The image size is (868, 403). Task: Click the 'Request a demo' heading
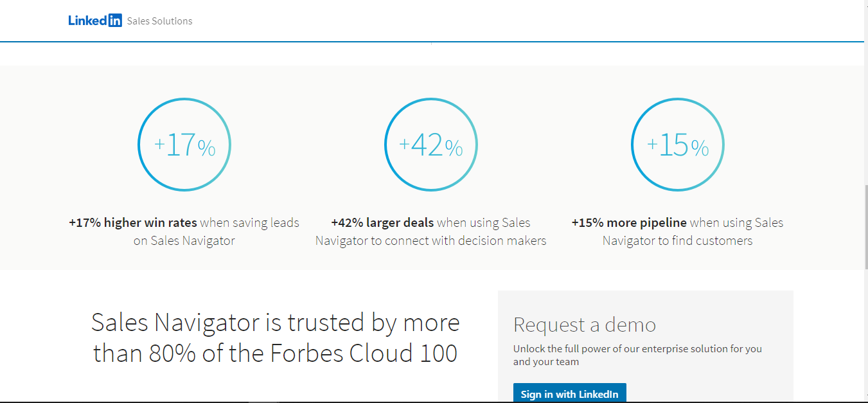tap(585, 325)
